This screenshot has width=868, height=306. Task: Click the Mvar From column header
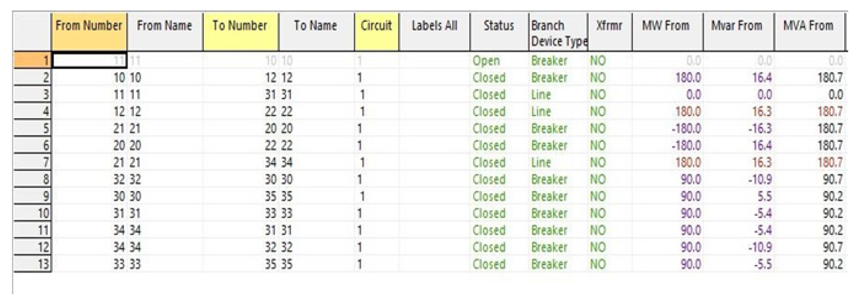coord(738,32)
